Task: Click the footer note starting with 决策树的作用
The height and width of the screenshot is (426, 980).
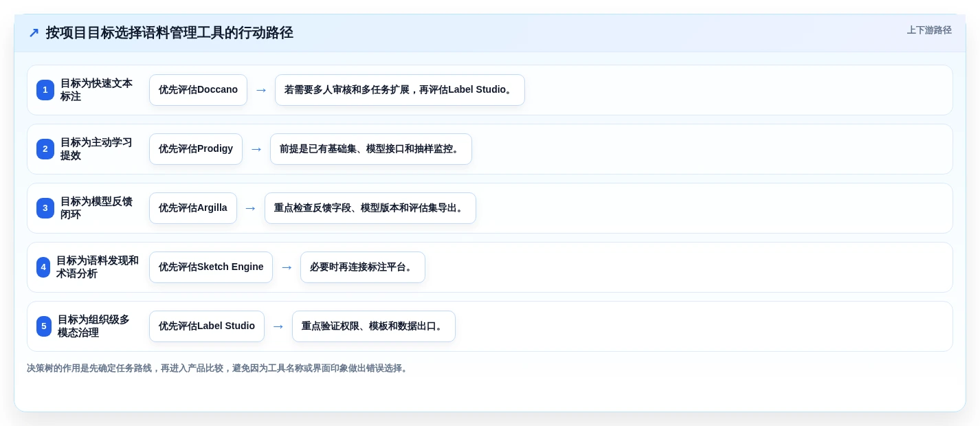Action: pos(219,368)
